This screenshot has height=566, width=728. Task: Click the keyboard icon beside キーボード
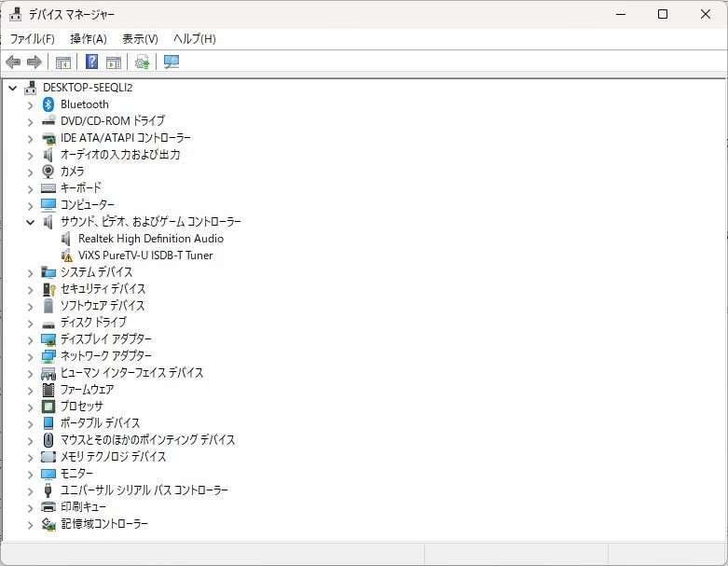click(48, 188)
